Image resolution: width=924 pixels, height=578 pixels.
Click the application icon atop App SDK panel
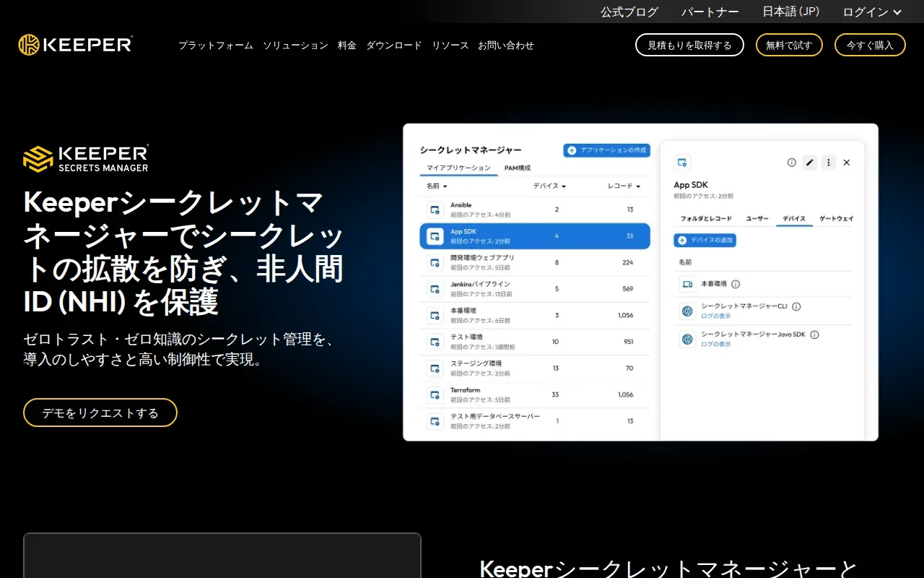(682, 163)
